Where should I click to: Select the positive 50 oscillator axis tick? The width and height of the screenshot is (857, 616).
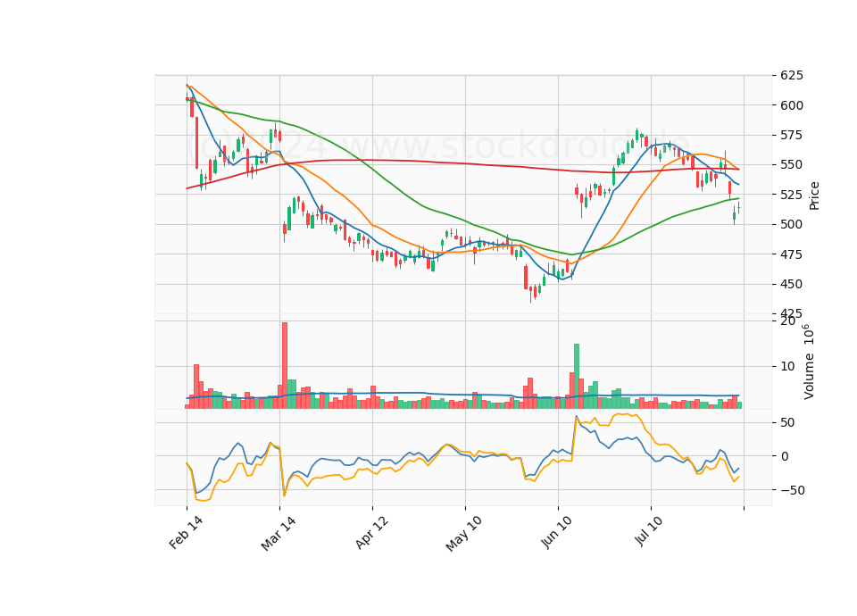pos(787,422)
